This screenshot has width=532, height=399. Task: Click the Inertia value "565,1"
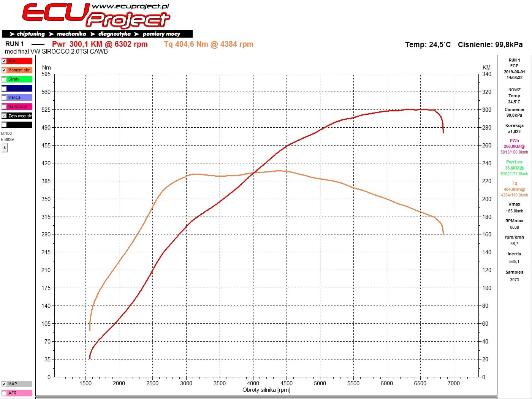click(x=515, y=261)
